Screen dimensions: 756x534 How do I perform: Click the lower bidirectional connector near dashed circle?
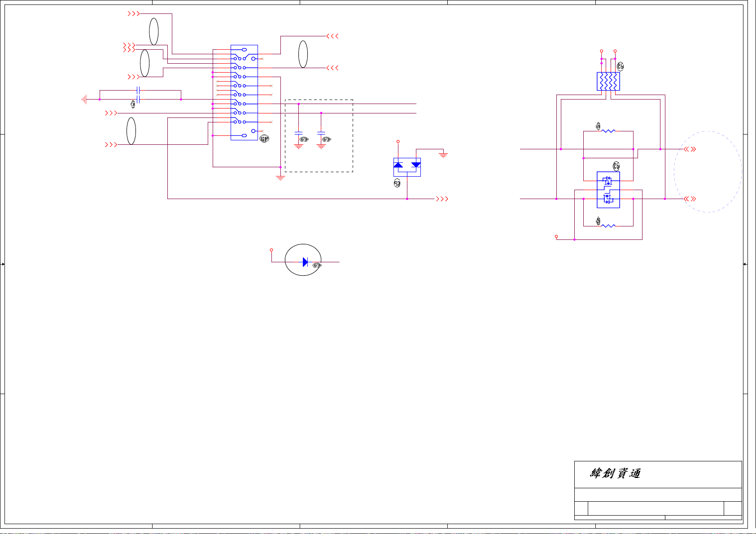pyautogui.click(x=690, y=199)
